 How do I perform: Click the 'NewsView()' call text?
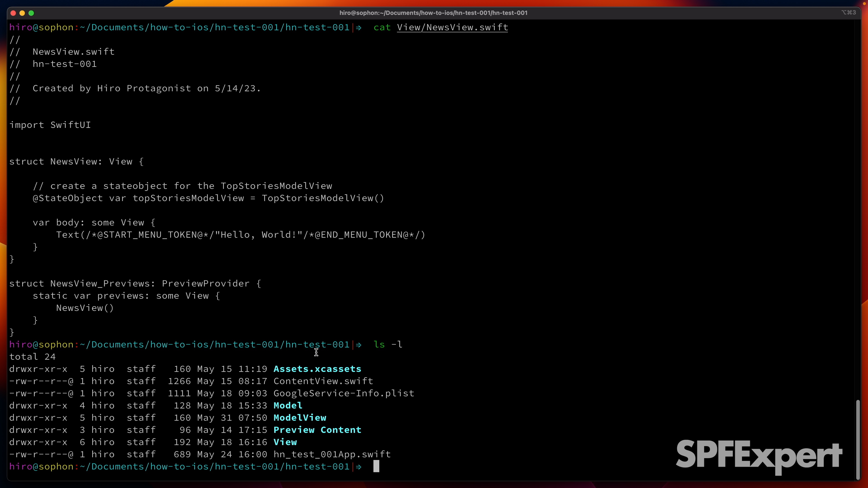[x=85, y=308]
